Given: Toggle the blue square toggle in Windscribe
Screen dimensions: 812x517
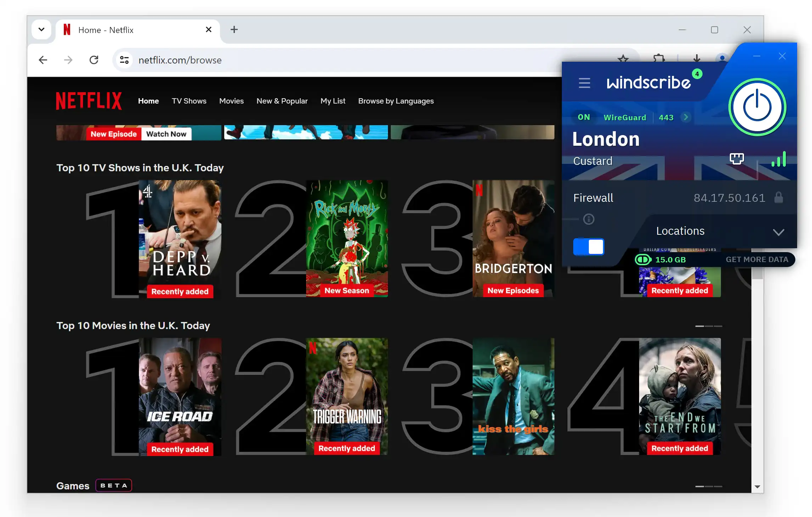Looking at the screenshot, I should pos(589,247).
